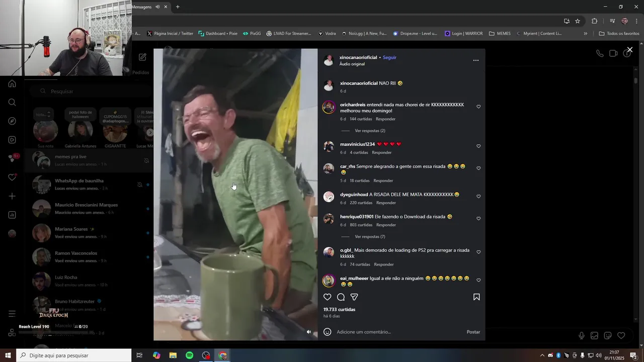The image size is (644, 362).
Task: Open a new browser tab
Action: coord(178,7)
